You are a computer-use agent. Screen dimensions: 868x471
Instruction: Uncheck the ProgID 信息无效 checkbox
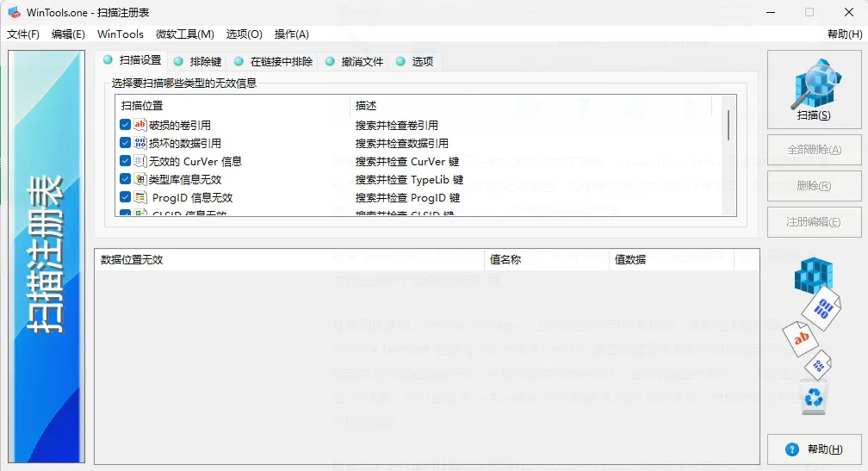click(x=125, y=197)
